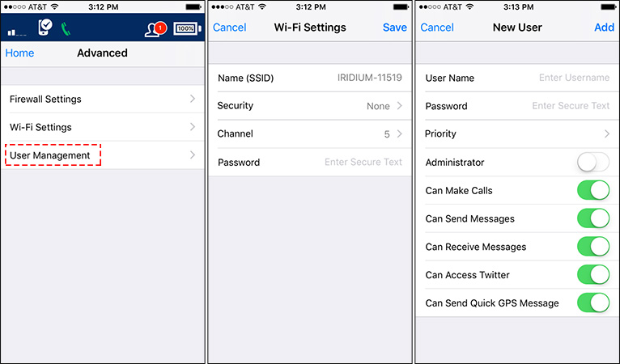Tap the phone connected checkmark icon
Image resolution: width=620 pixels, height=364 pixels.
pyautogui.click(x=45, y=28)
